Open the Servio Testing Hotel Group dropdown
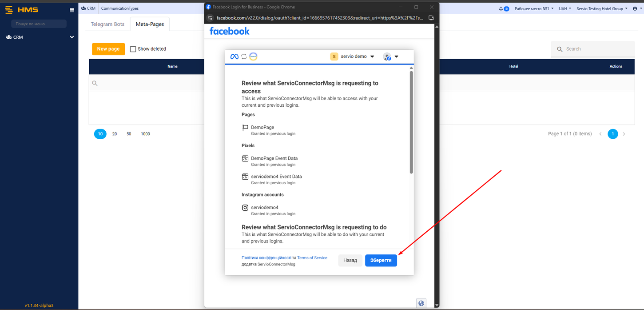The width and height of the screenshot is (644, 310). click(602, 8)
